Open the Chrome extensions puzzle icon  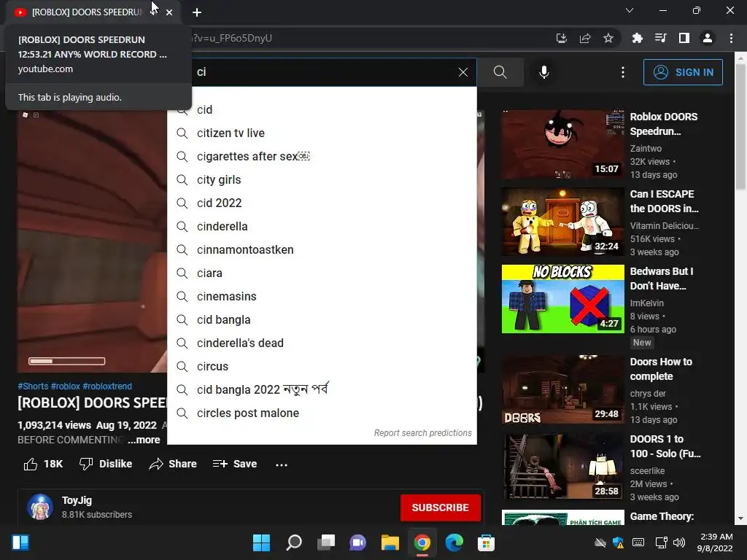[x=637, y=38]
